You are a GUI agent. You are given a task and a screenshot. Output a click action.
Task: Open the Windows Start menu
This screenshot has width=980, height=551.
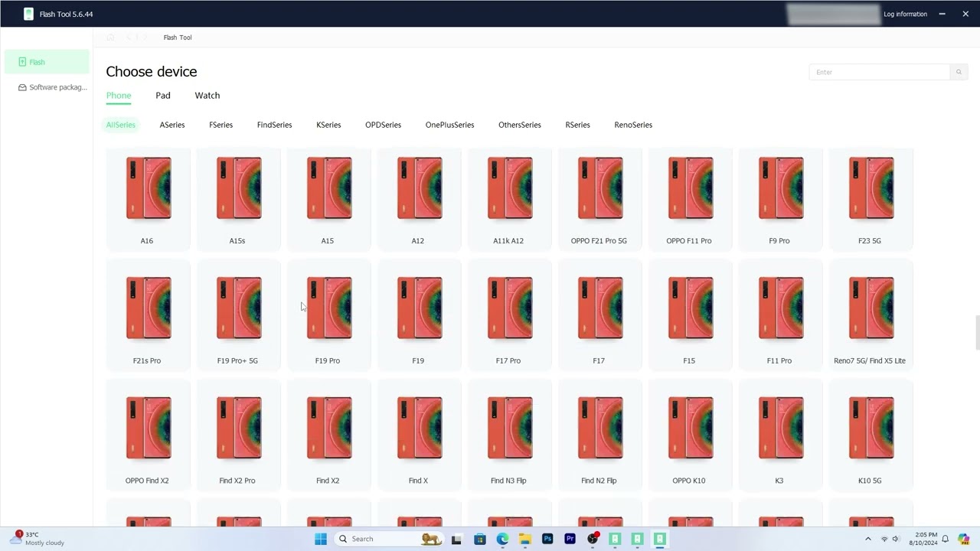(321, 539)
